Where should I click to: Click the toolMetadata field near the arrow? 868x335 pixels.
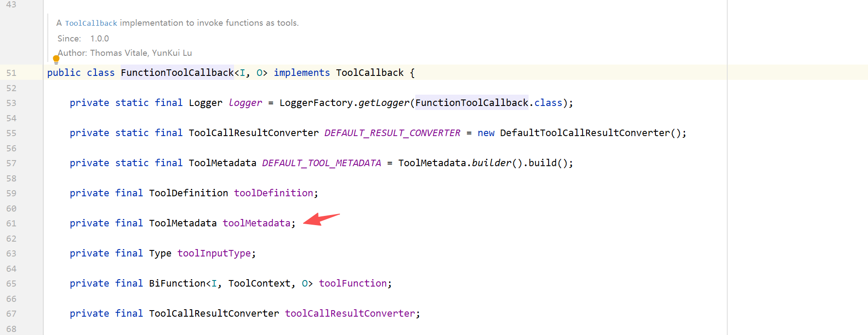point(257,223)
